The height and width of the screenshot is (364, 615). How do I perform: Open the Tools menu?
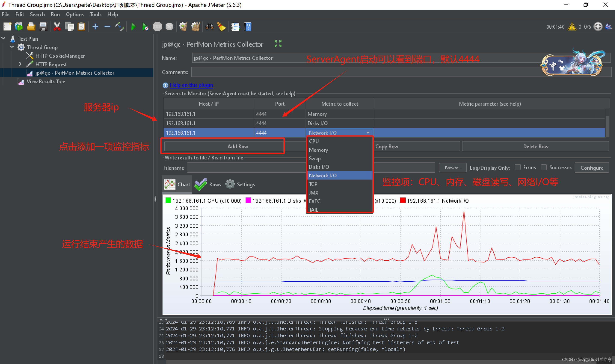(x=95, y=15)
